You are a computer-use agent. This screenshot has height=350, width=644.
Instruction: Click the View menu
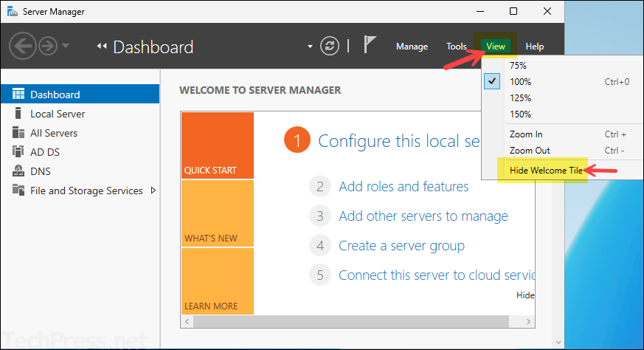495,47
